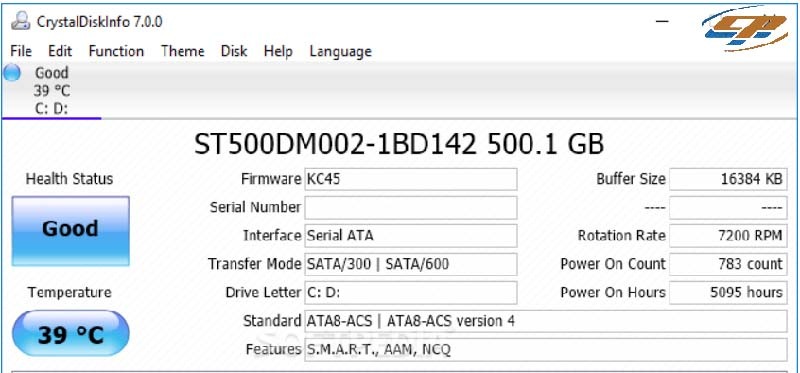Click the Interface field Serial ATA
800x373 pixels.
(x=411, y=236)
